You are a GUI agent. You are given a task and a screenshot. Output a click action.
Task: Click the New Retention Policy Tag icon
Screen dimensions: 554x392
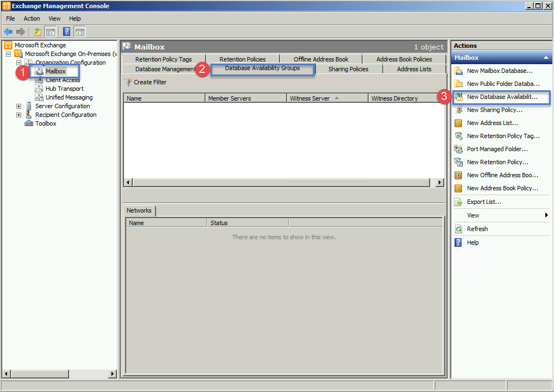point(459,136)
